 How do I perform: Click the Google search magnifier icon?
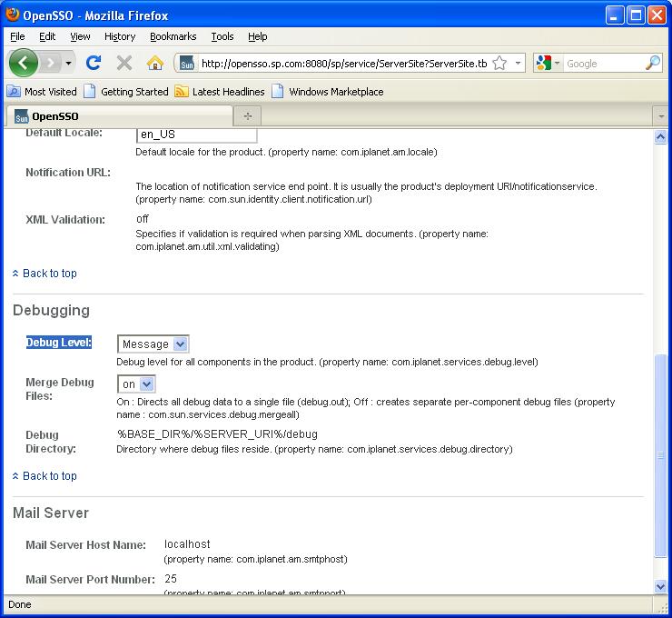point(653,64)
